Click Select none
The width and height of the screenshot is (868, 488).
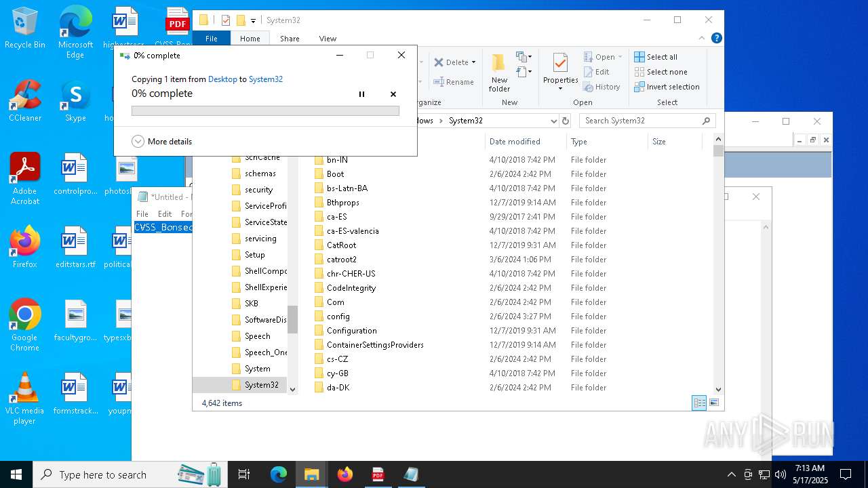661,72
